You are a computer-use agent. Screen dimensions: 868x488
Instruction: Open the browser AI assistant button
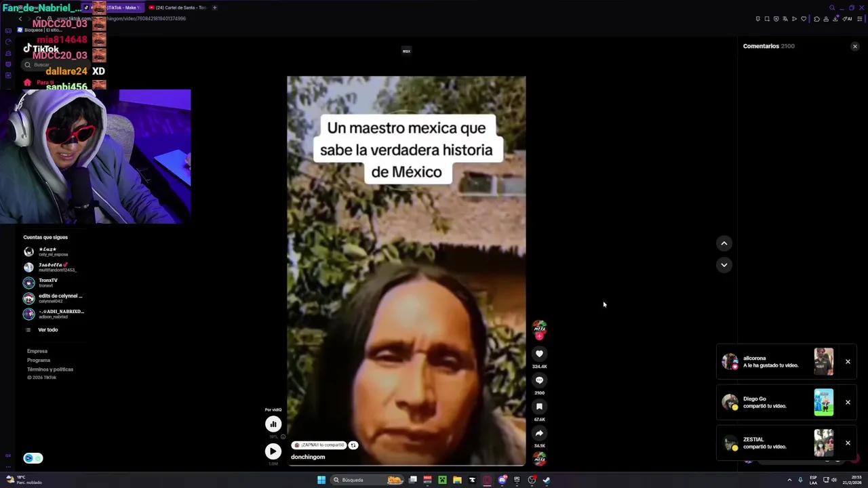[847, 19]
